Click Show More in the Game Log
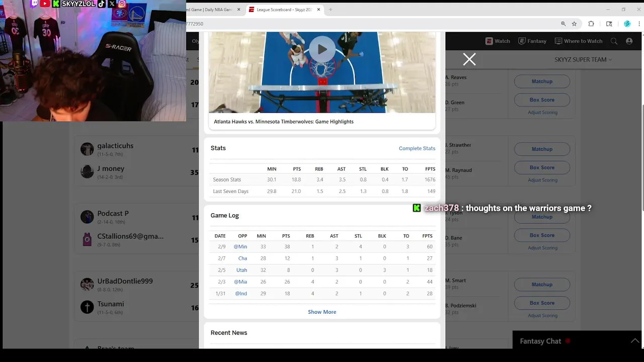 point(322,312)
